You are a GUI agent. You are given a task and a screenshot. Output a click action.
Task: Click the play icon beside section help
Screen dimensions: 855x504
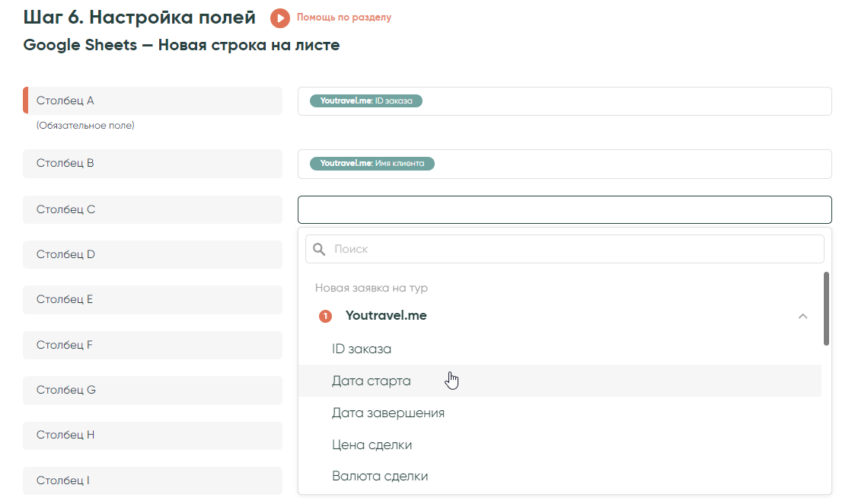pos(280,18)
